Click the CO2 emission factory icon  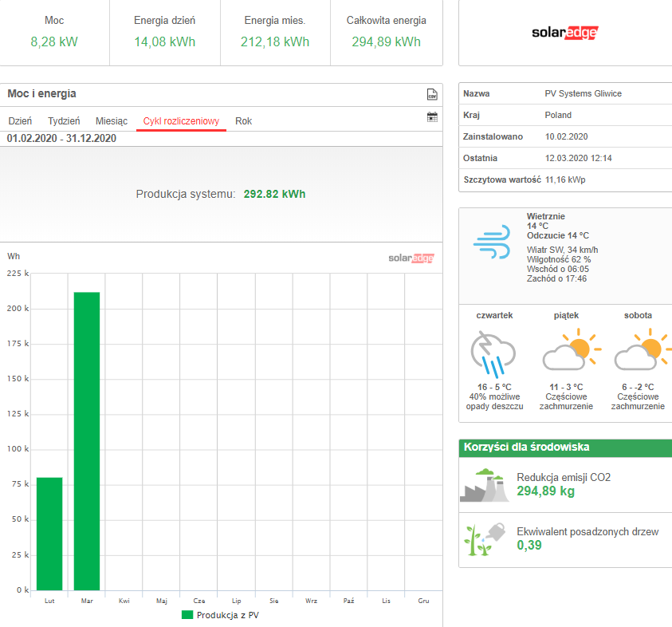point(484,484)
